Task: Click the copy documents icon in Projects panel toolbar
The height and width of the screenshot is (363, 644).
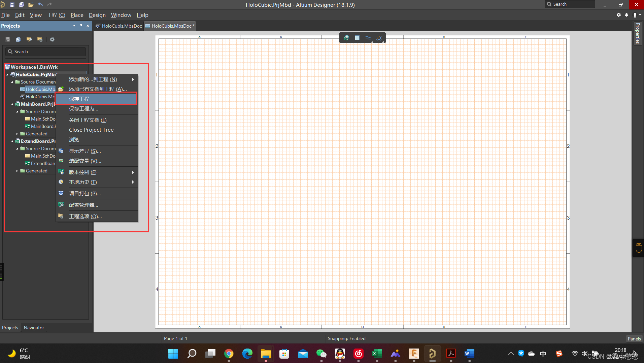Action: [x=19, y=39]
